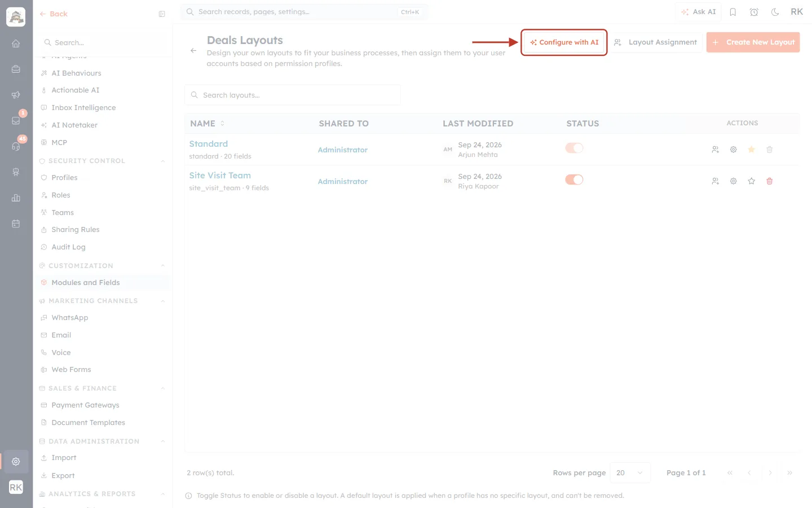
Task: Disable the Site Visit Team layout status
Action: (574, 179)
